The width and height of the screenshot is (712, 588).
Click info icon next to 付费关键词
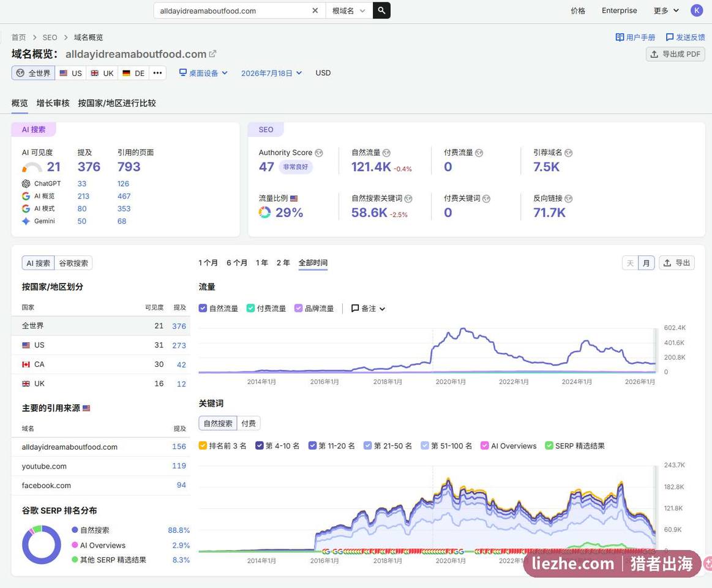click(x=486, y=198)
